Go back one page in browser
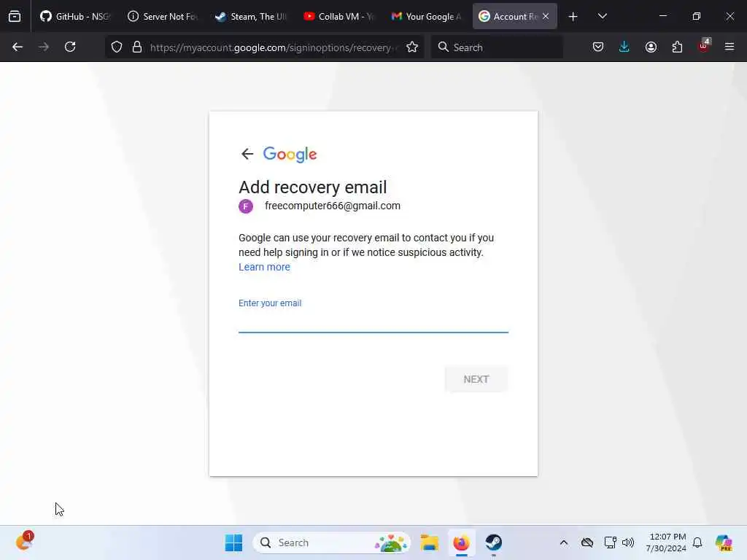 (x=18, y=47)
